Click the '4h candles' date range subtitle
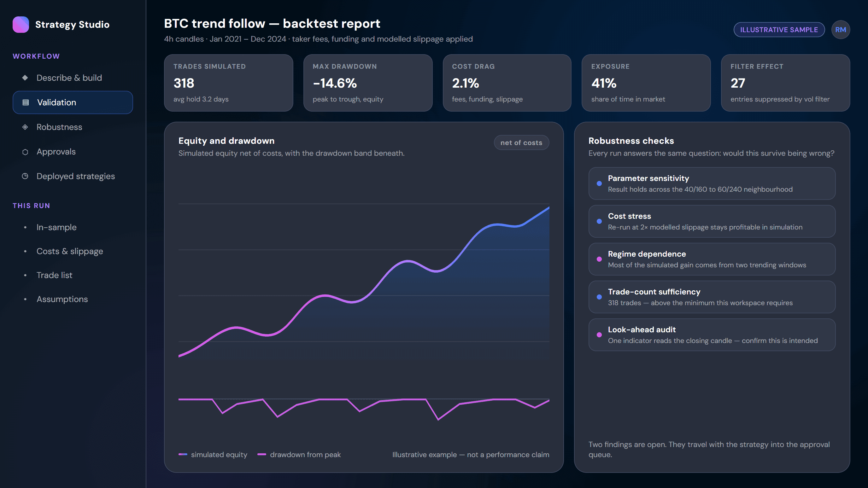868x488 pixels. [319, 39]
